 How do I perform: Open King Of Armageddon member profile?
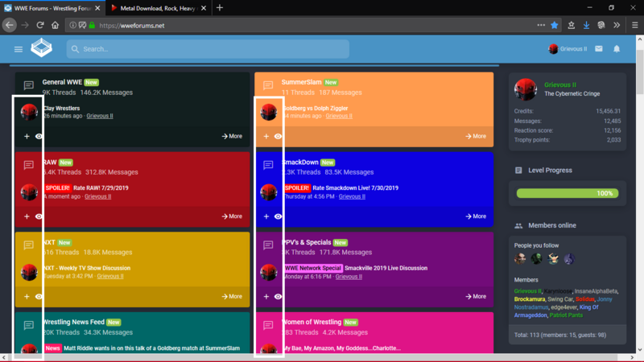(556, 311)
